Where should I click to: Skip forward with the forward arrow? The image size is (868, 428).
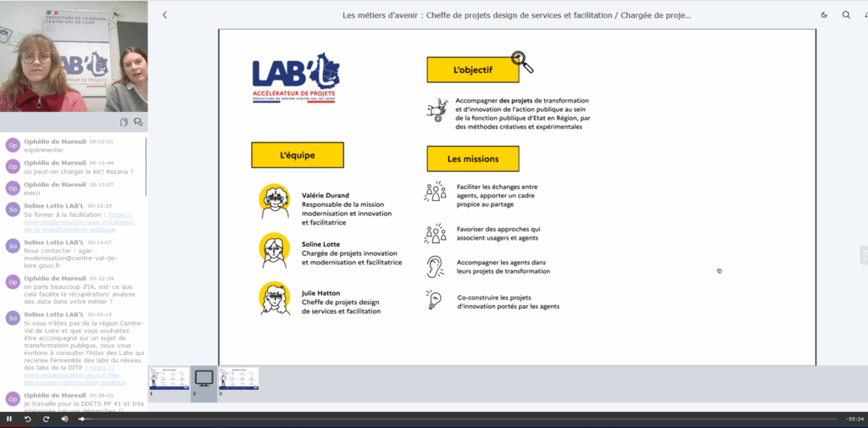(46, 420)
